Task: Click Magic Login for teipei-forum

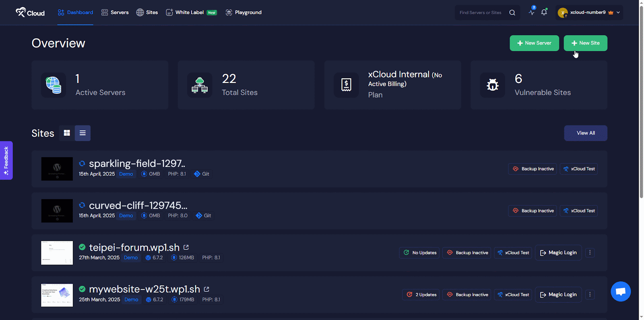Action: 558,253
